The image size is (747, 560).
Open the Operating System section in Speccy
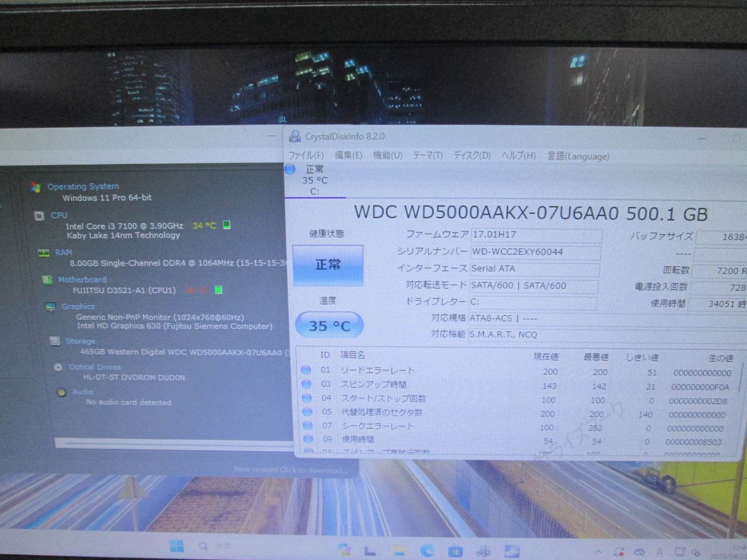[x=83, y=187]
